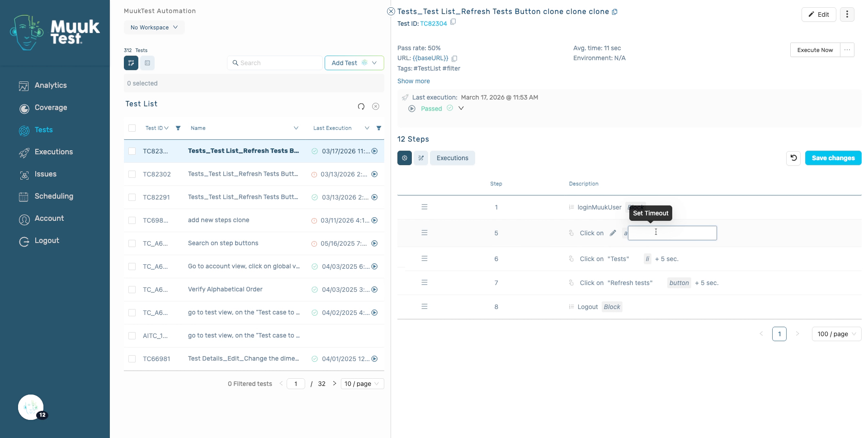The width and height of the screenshot is (868, 438).
Task: Tick the checkbox for test TC82302
Action: [x=132, y=174]
